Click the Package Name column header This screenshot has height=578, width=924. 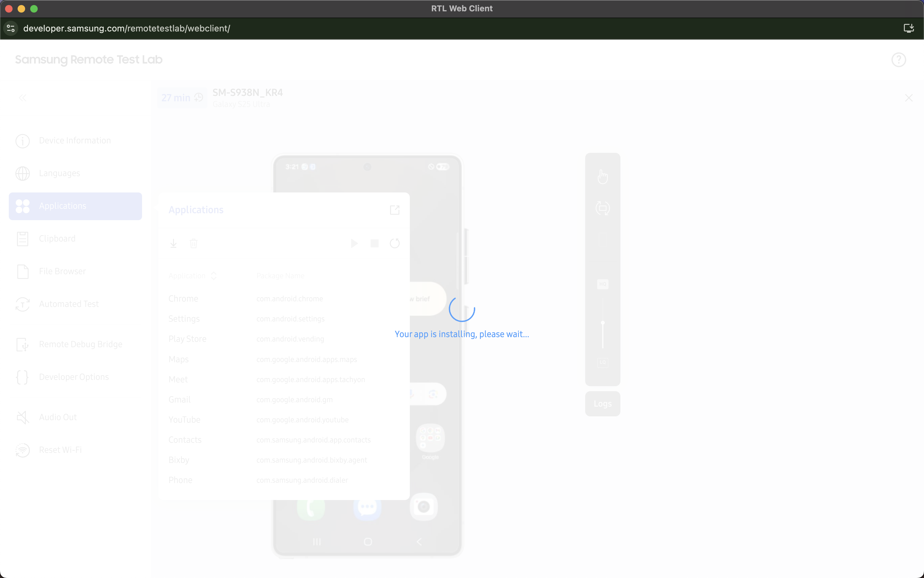pos(280,276)
